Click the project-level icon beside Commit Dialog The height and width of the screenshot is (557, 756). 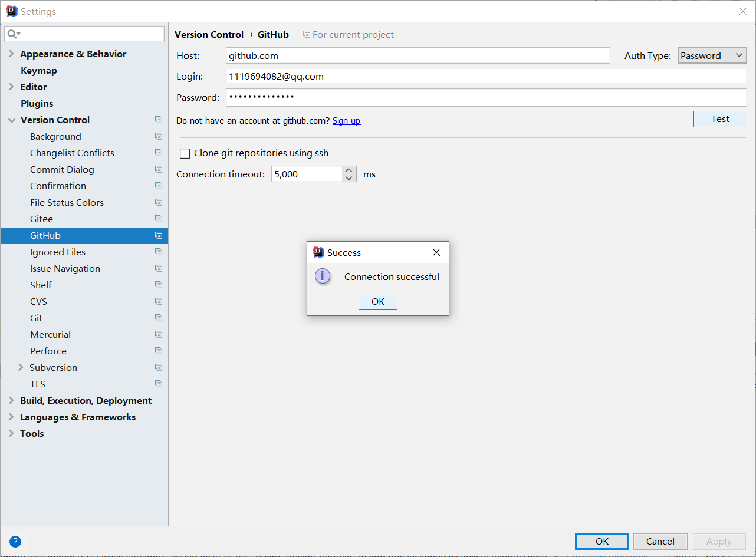click(x=159, y=169)
